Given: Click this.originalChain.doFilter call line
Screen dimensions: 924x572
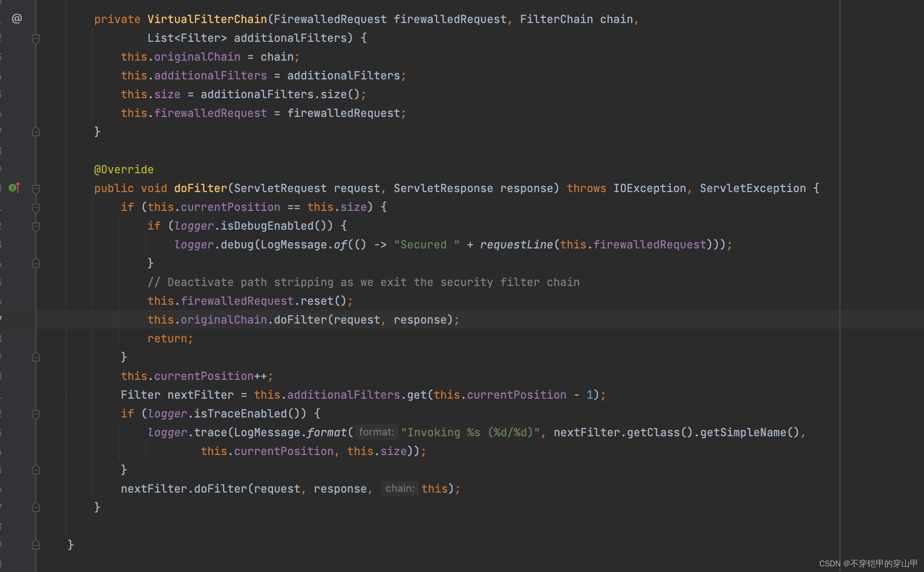Looking at the screenshot, I should pos(303,320).
